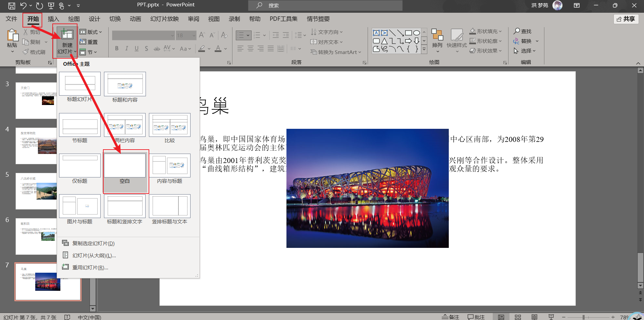Click the font color A swatch
Viewport: 644px width, 320px height.
pyautogui.click(x=218, y=49)
